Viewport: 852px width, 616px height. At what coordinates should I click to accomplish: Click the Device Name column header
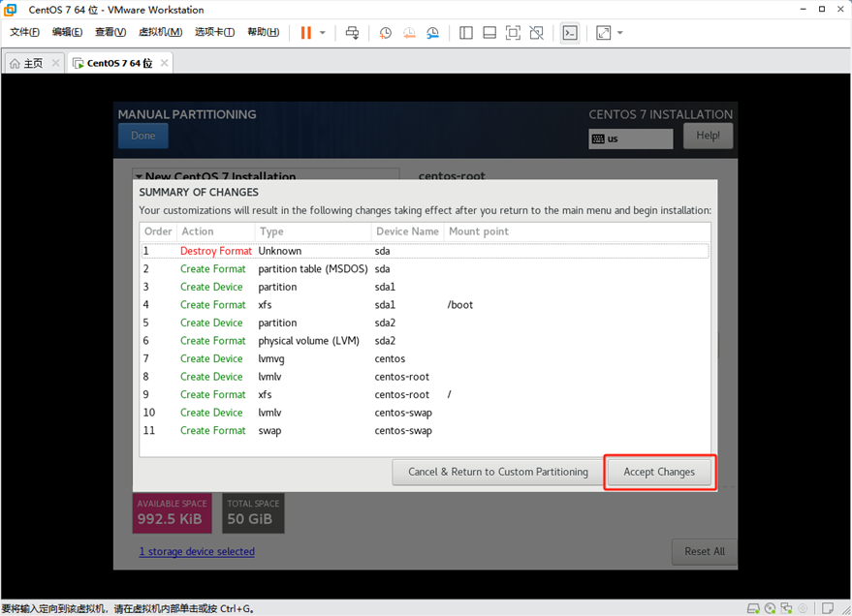(407, 231)
